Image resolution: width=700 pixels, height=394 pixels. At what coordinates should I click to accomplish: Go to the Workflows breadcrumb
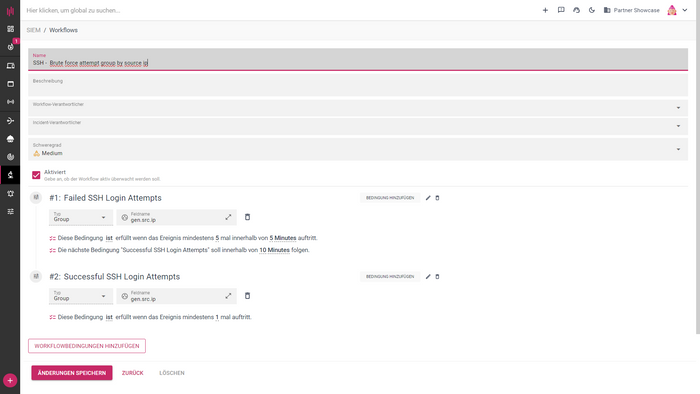(63, 30)
